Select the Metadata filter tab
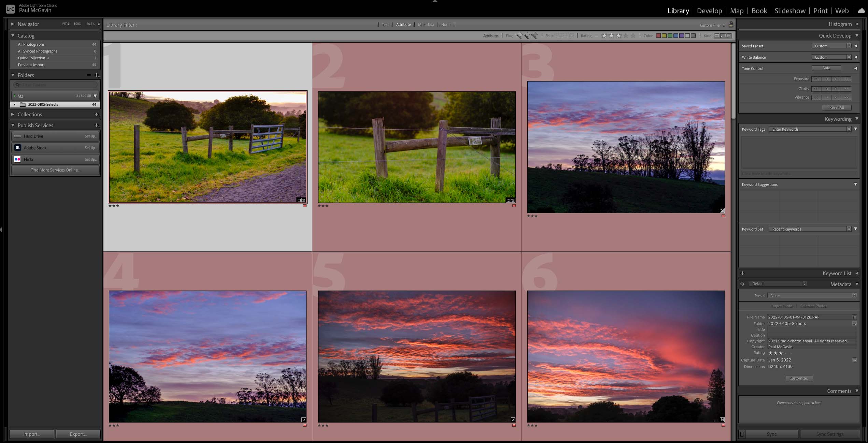 pyautogui.click(x=426, y=25)
